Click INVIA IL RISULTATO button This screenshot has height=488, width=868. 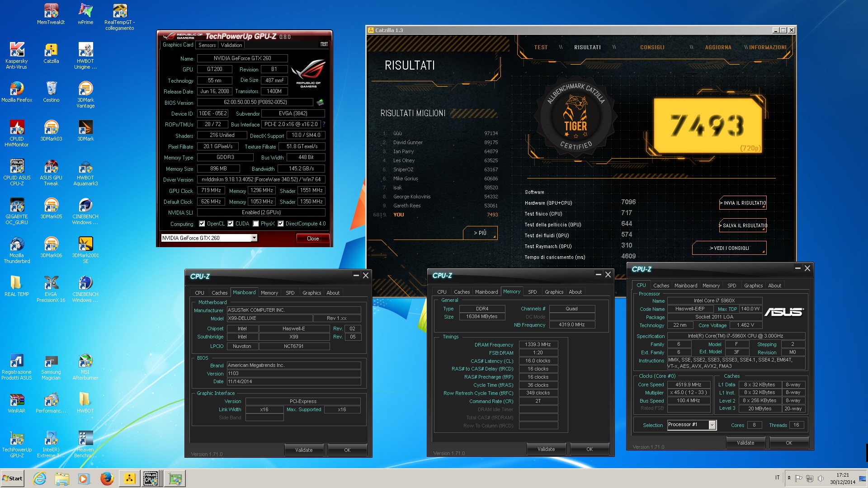click(x=743, y=203)
